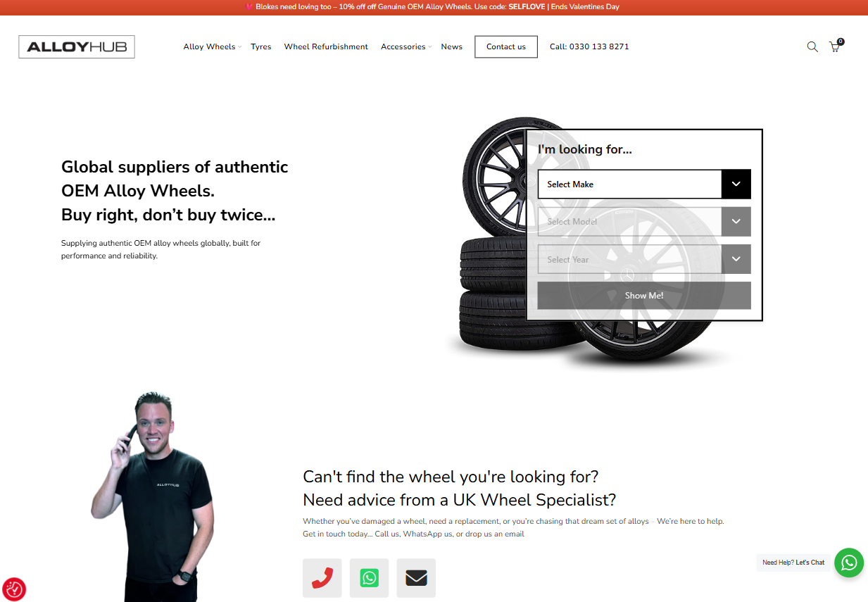The height and width of the screenshot is (602, 868).
Task: Open the search magnifier icon
Action: point(812,47)
